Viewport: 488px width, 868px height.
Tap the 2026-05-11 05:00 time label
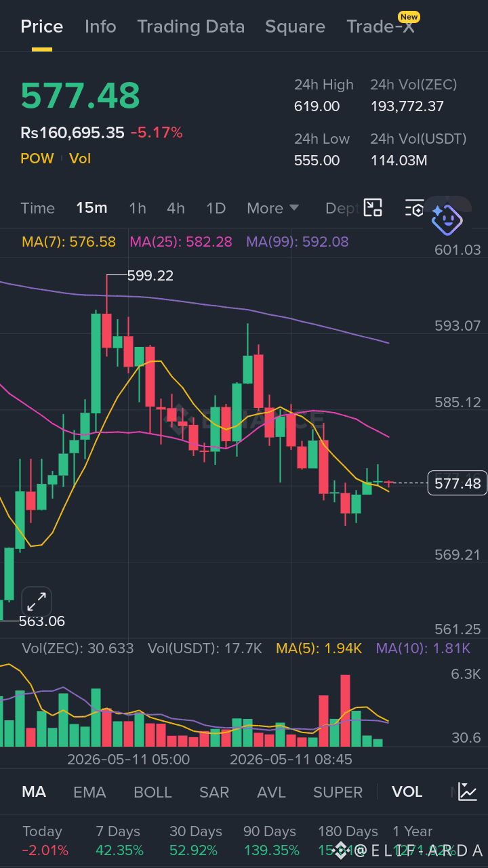click(128, 760)
